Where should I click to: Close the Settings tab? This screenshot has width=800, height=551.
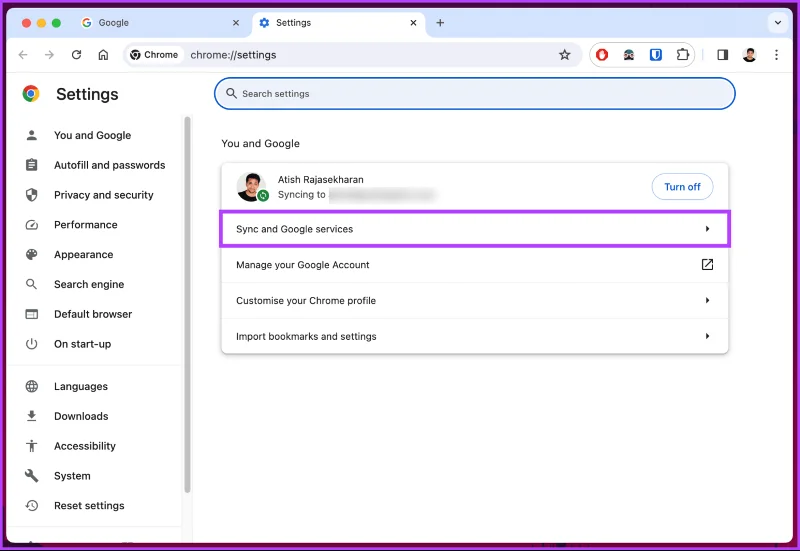pos(413,22)
